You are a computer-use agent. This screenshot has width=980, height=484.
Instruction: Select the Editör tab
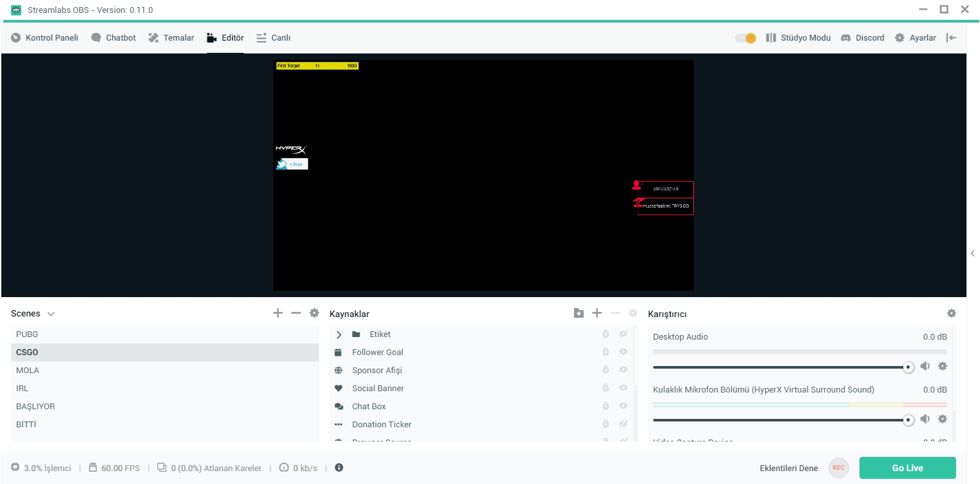(225, 38)
